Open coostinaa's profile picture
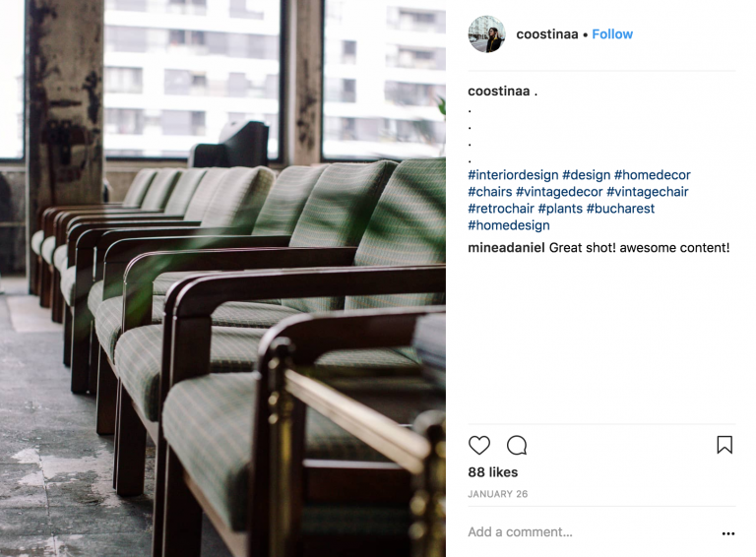The height and width of the screenshot is (557, 756). click(x=486, y=34)
